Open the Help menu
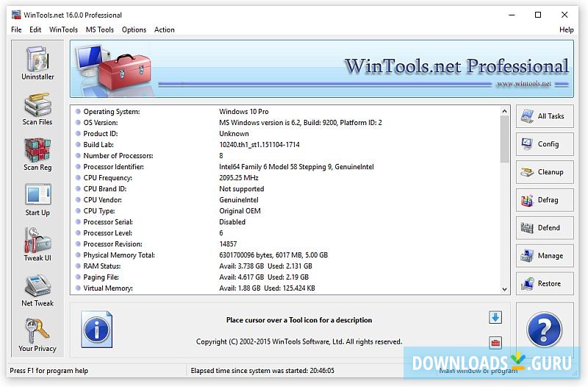This screenshot has height=387, width=588. (x=566, y=29)
